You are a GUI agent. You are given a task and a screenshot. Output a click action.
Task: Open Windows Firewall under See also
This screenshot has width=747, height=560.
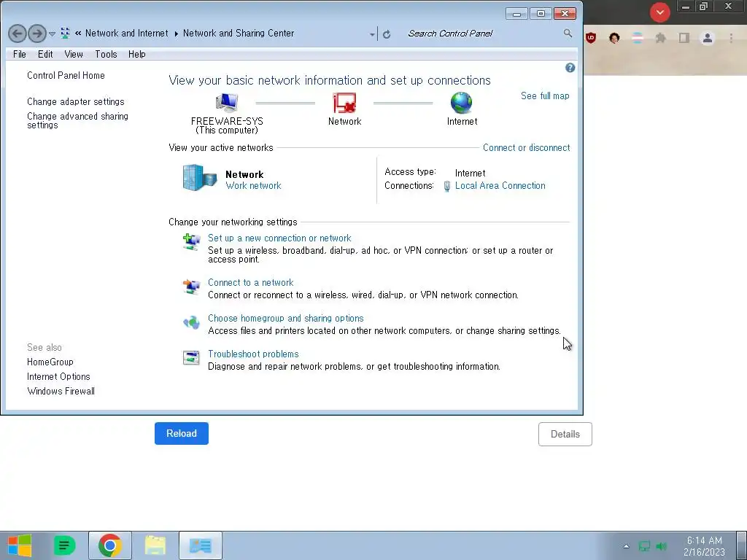tap(61, 391)
